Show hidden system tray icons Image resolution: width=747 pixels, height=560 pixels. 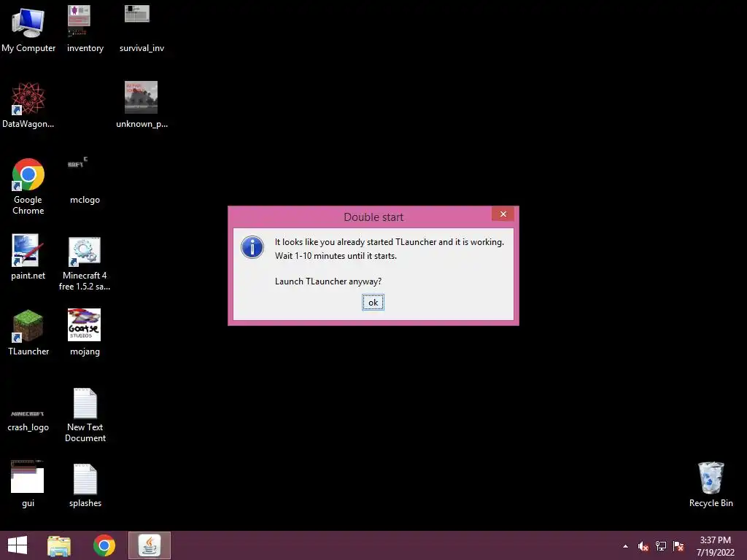pyautogui.click(x=625, y=546)
